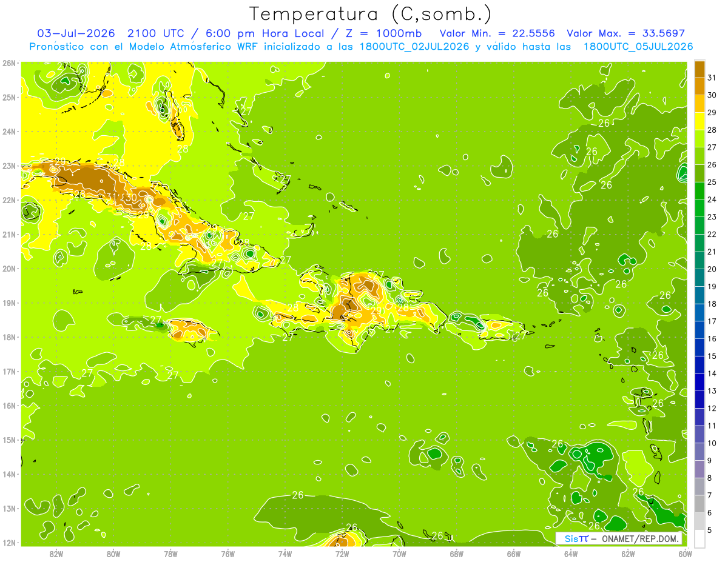Image resolution: width=728 pixels, height=562 pixels.
Task: Click the "19N" latitude axis label
Action: tap(9, 303)
